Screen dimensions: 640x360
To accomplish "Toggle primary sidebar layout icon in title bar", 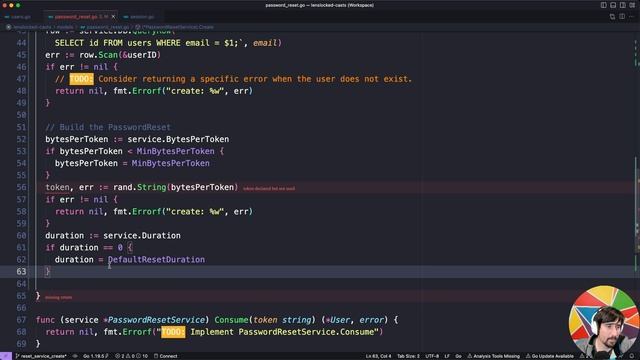I will [x=603, y=5].
